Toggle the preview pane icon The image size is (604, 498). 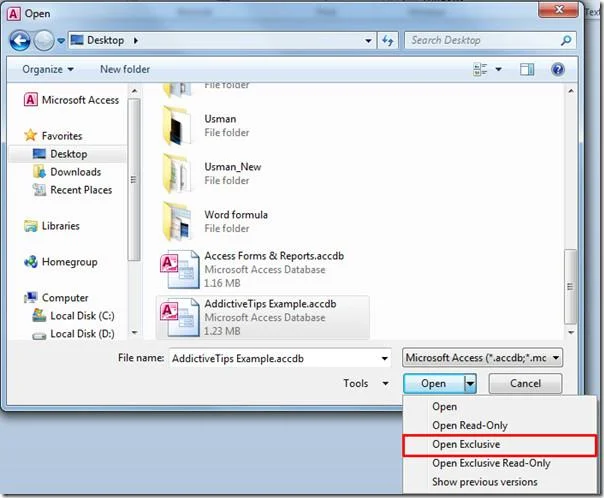pyautogui.click(x=527, y=69)
